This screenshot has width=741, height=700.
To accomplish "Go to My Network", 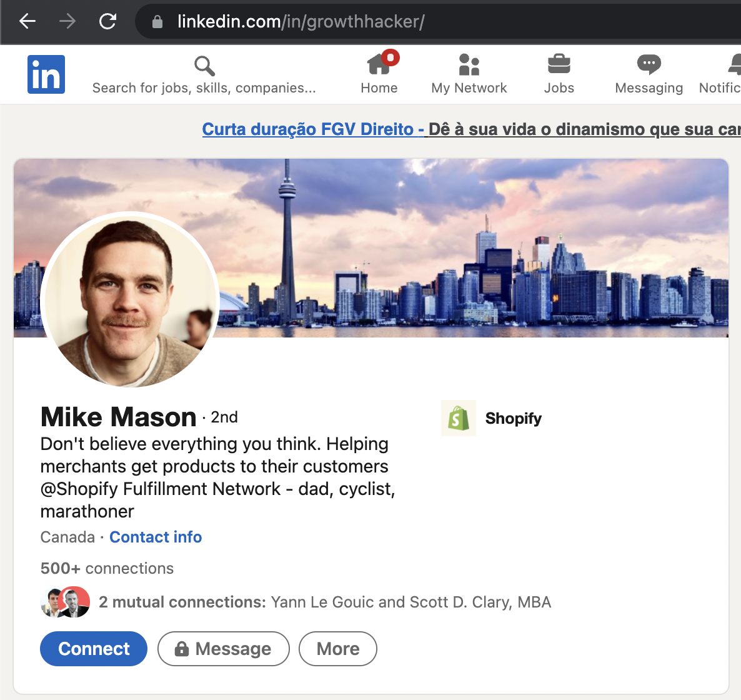I will (x=469, y=73).
